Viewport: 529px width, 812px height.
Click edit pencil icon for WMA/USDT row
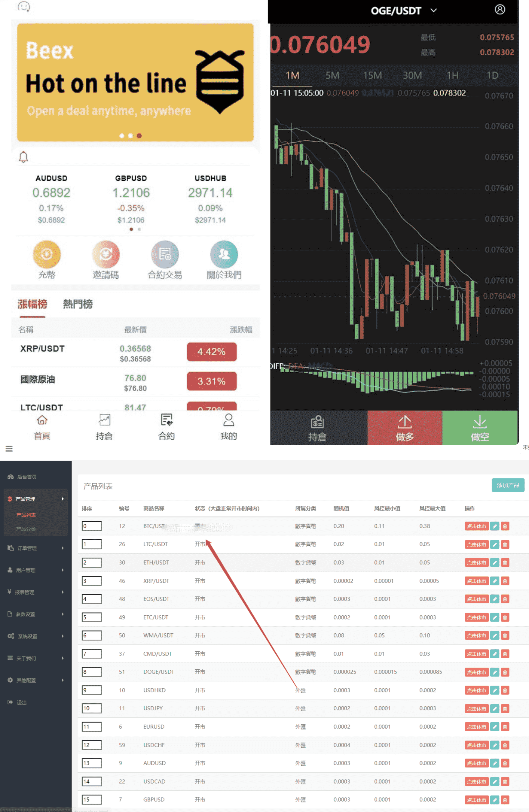pos(494,636)
